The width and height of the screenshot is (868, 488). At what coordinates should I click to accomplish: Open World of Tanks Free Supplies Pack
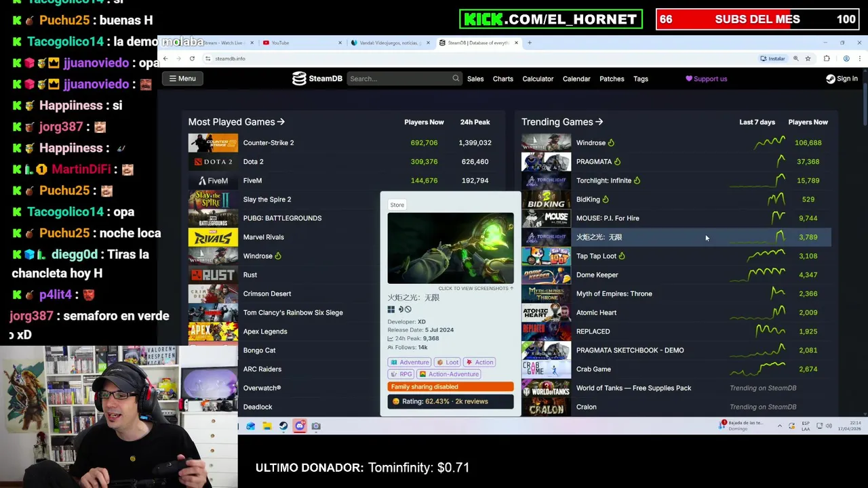(x=633, y=388)
